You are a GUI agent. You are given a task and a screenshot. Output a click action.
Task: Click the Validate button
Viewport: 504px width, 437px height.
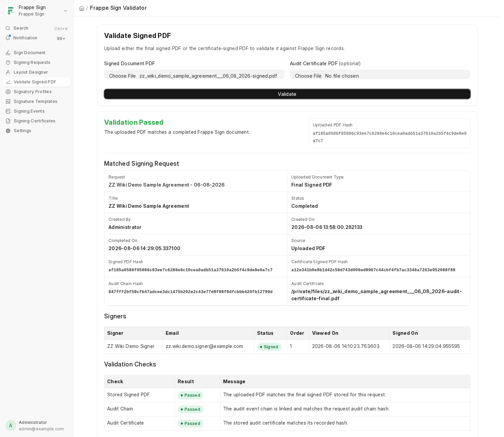pos(287,94)
